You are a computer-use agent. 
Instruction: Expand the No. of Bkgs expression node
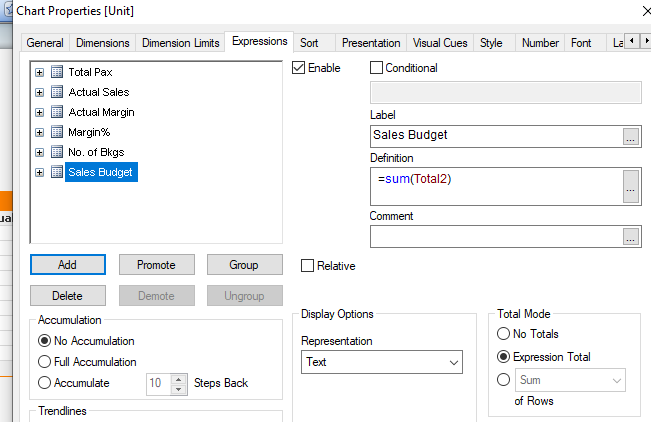pos(39,152)
